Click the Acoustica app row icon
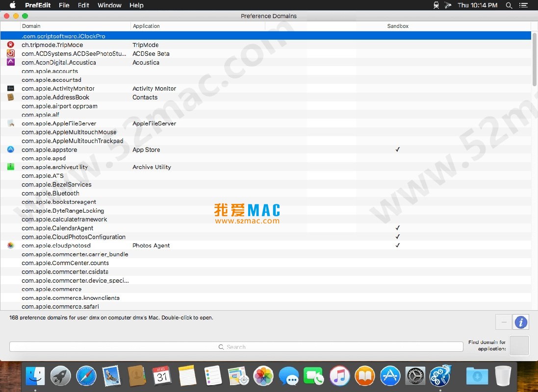Image resolution: width=538 pixels, height=392 pixels. [11, 62]
